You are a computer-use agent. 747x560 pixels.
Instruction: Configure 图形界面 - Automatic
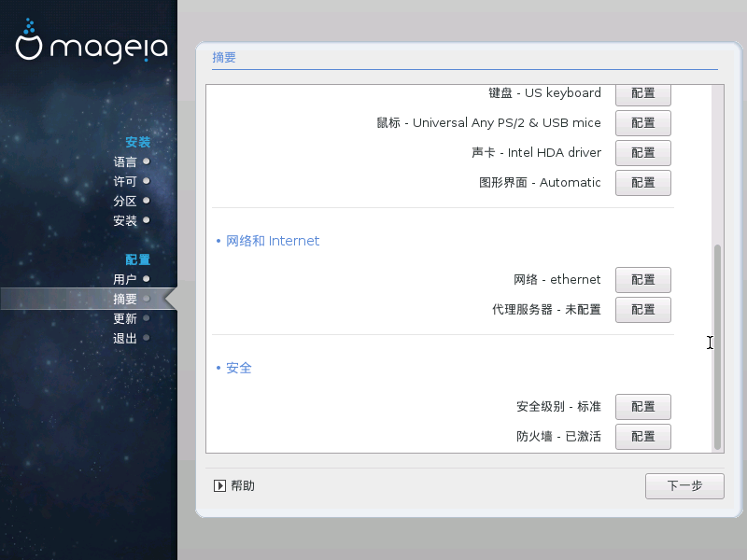pos(643,183)
